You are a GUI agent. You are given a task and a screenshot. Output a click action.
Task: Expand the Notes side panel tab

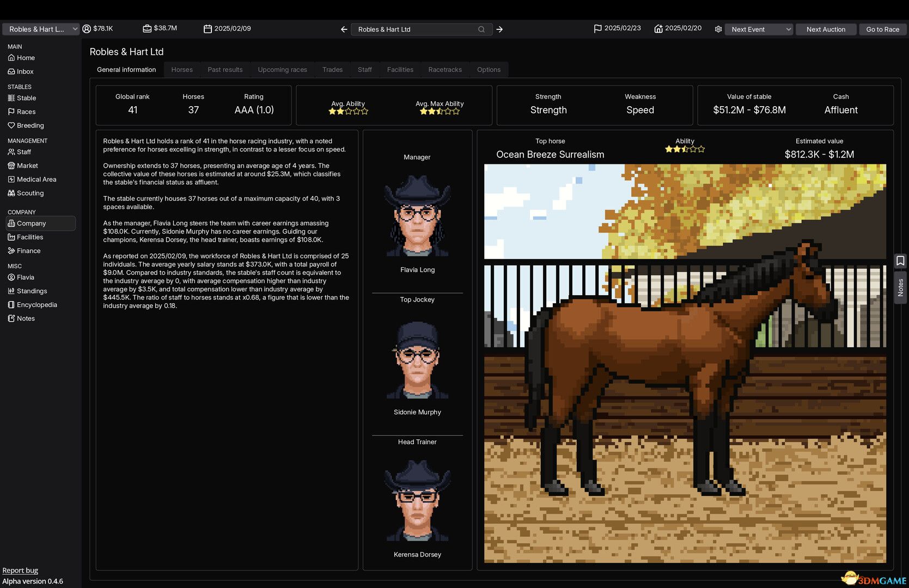coord(901,287)
